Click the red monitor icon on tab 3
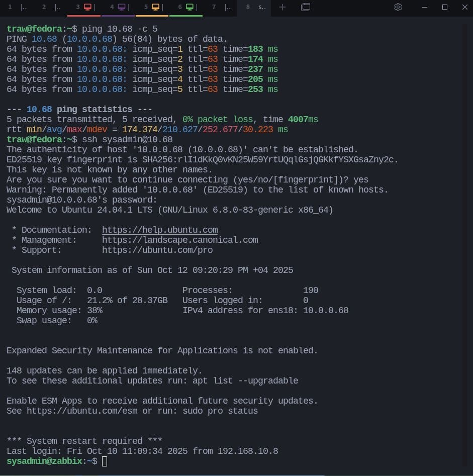Image resolution: width=473 pixels, height=476 pixels. [87, 7]
